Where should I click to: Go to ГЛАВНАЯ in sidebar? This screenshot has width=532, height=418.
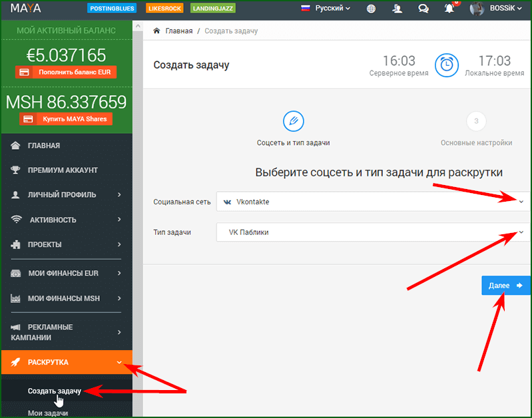point(44,146)
